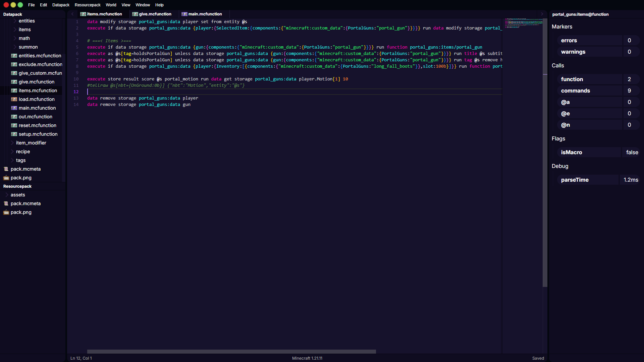The height and width of the screenshot is (362, 644).
Task: Expand the entities folder
Action: pos(15,21)
